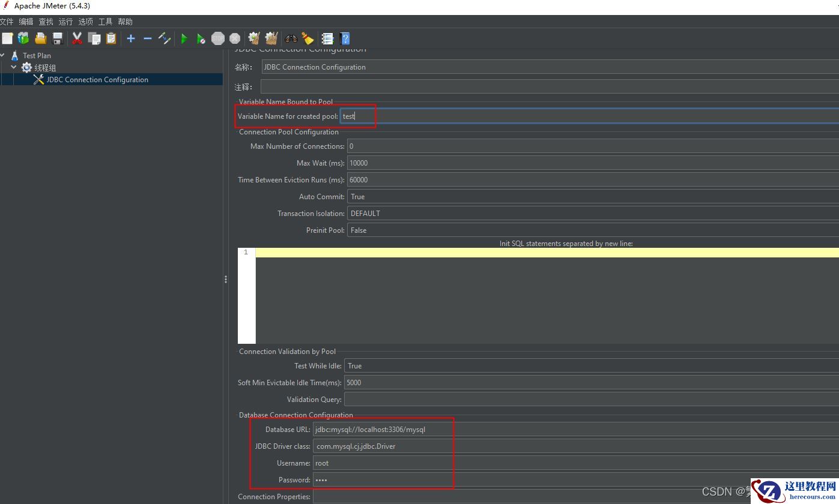Click the "Variable Name Bound to Pool" heading
839x504 pixels.
286,102
